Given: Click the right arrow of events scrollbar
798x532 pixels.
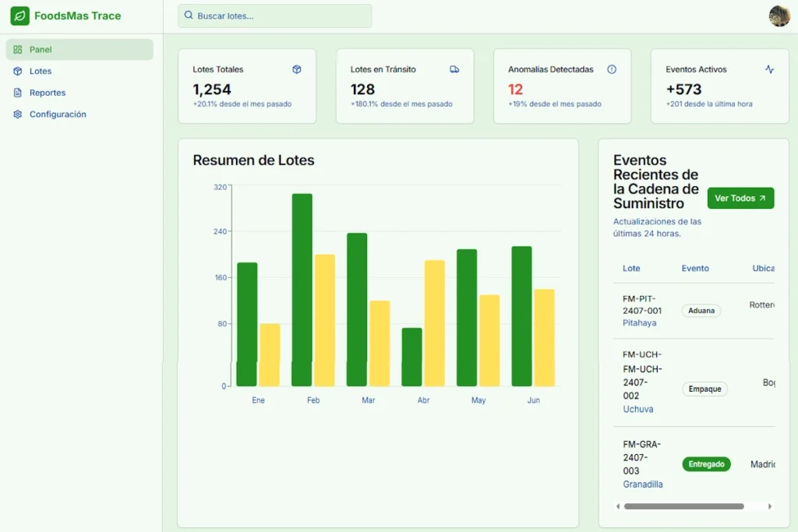Looking at the screenshot, I should coord(770,506).
